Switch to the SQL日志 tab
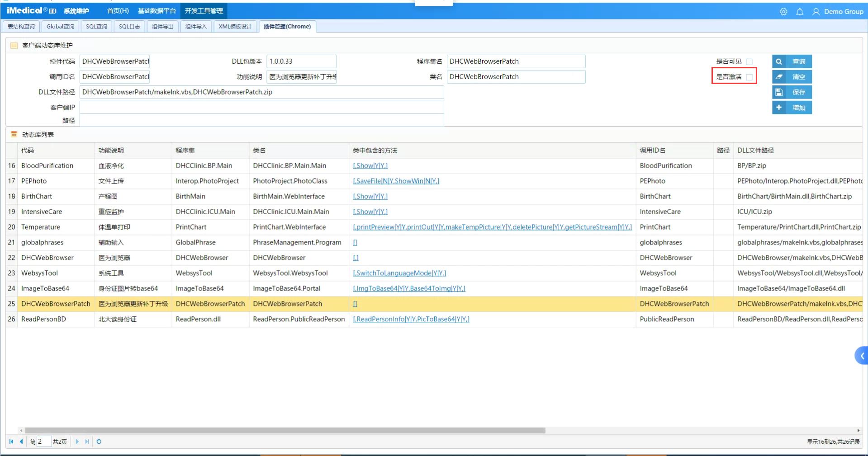 129,27
